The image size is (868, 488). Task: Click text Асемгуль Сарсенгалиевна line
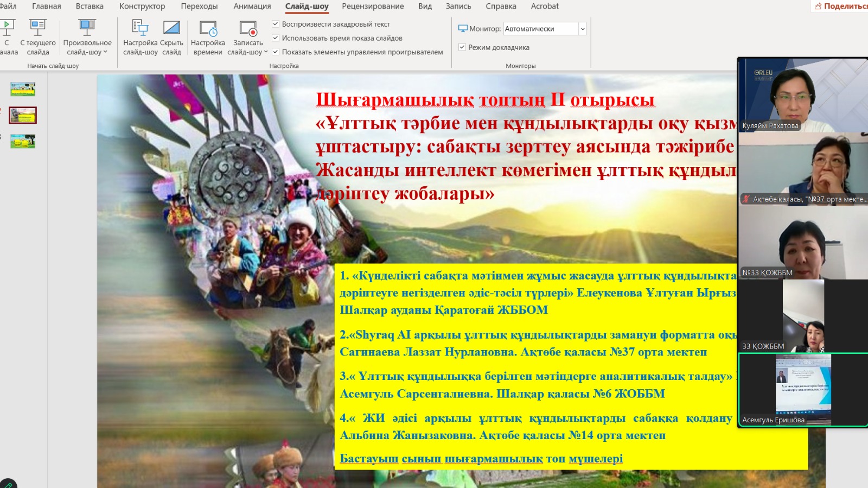(502, 394)
